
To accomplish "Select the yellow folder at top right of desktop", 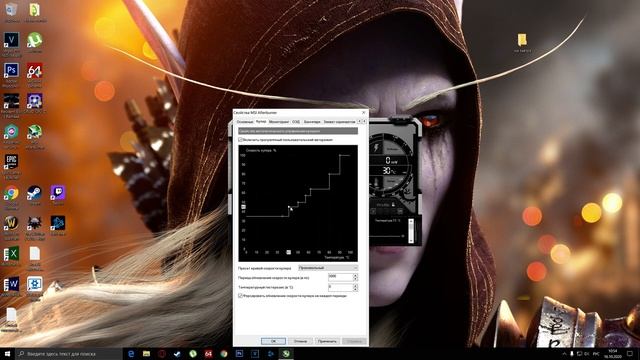I will pos(522,41).
